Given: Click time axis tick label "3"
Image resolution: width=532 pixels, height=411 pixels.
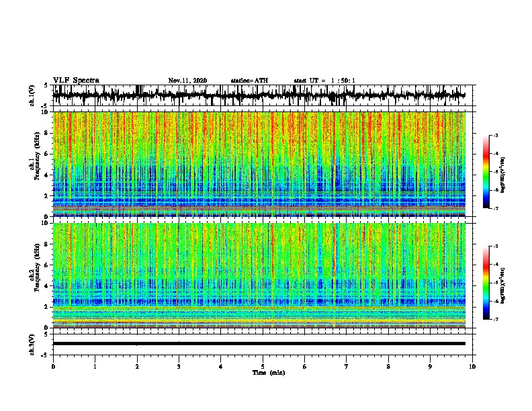Looking at the screenshot, I should [179, 367].
